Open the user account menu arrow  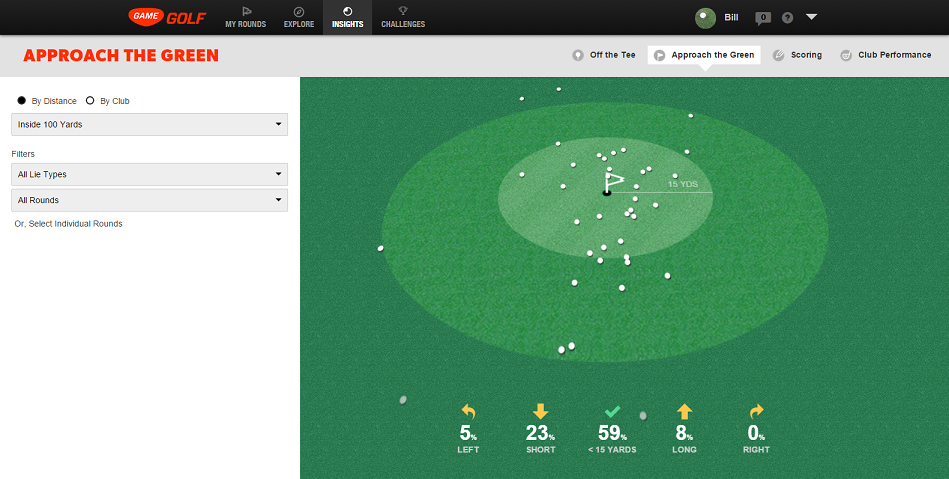pos(811,17)
